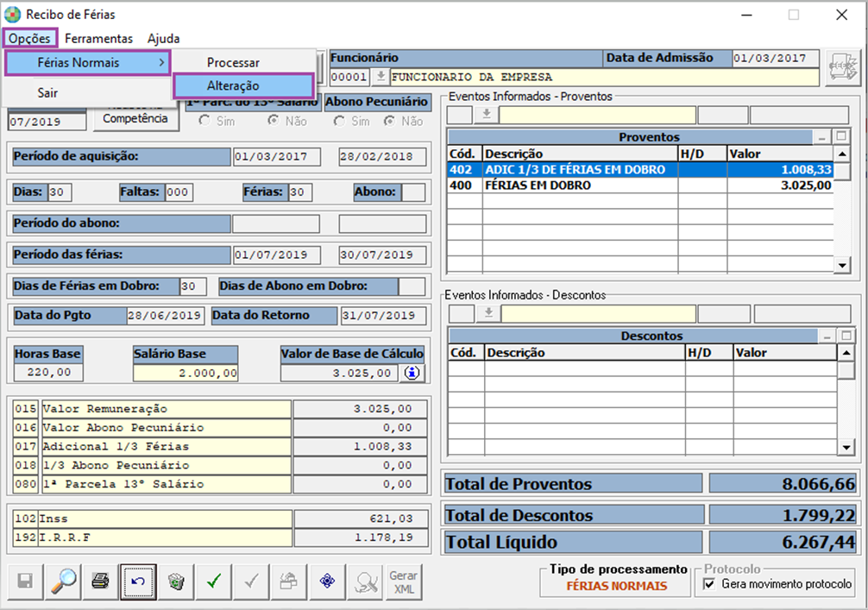Click the Proventos grid scroll-down arrow
The image size is (868, 610).
tap(842, 265)
